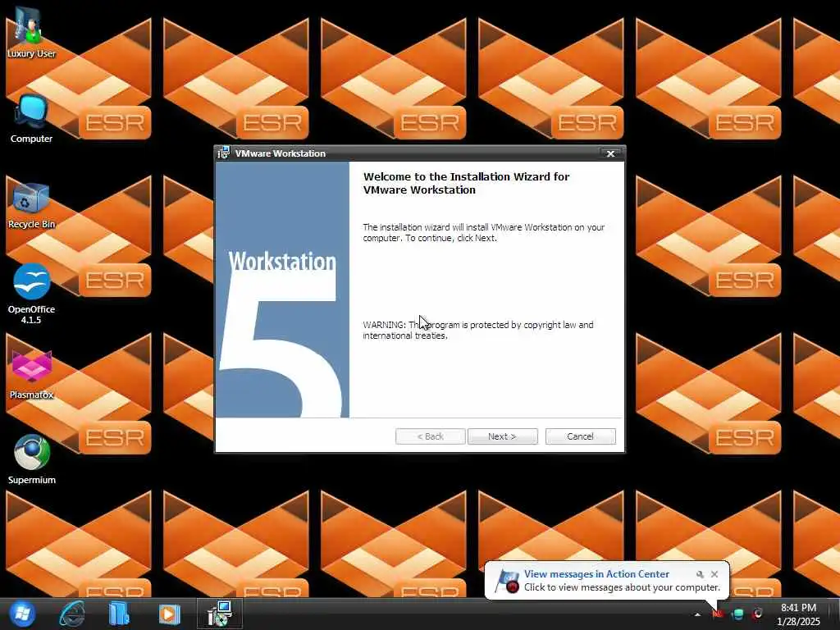Click the VMware Workstation title bar icon

click(x=224, y=153)
